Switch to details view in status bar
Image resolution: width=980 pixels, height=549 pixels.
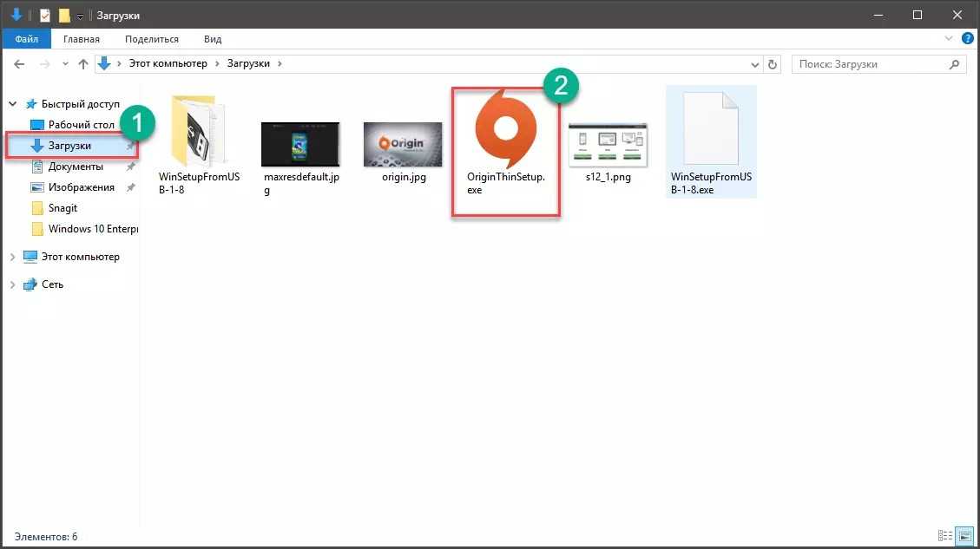(x=945, y=536)
